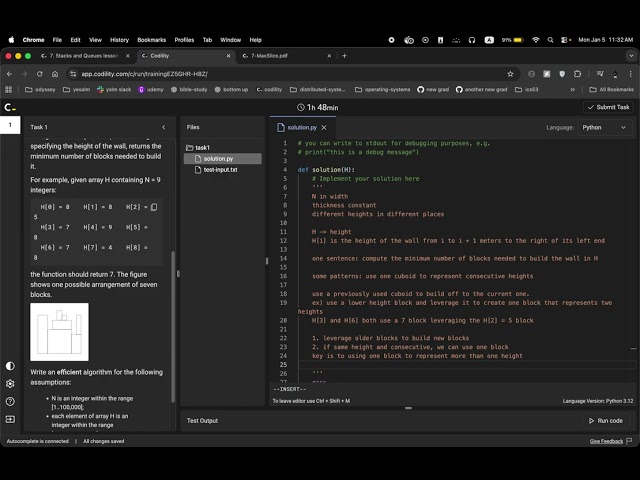640x480 pixels.
Task: Open the Apple menu
Action: pos(11,40)
